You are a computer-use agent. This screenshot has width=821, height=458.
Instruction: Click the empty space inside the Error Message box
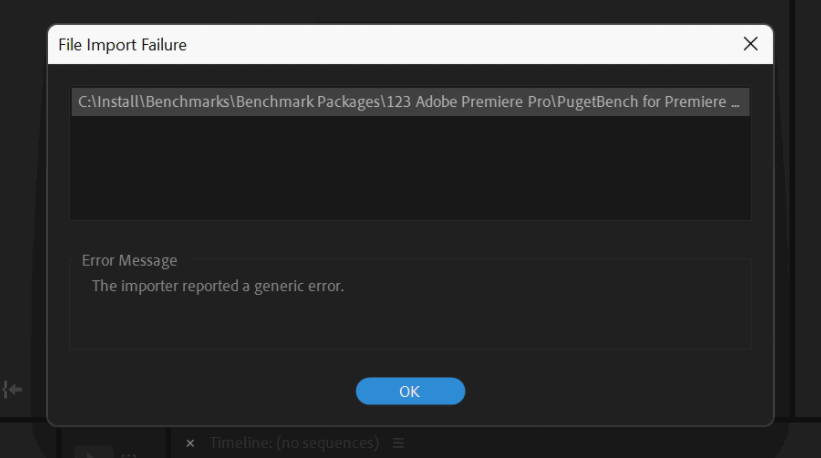coord(500,320)
